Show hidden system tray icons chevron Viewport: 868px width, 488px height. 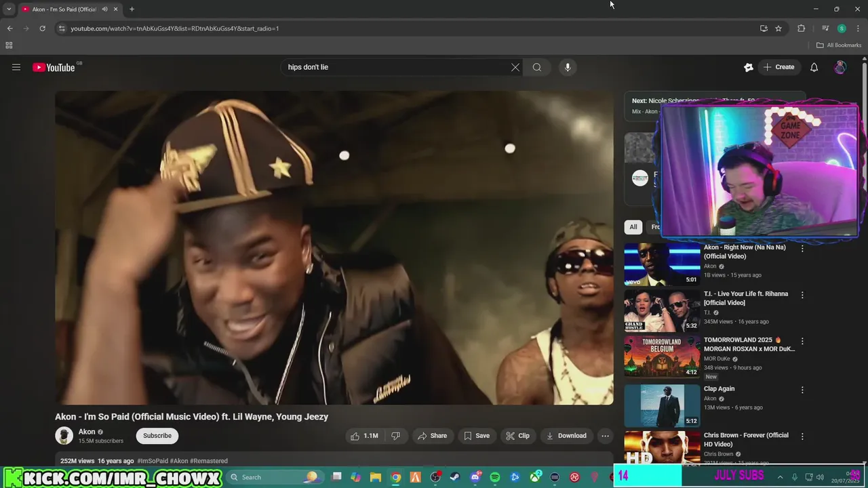(x=780, y=477)
